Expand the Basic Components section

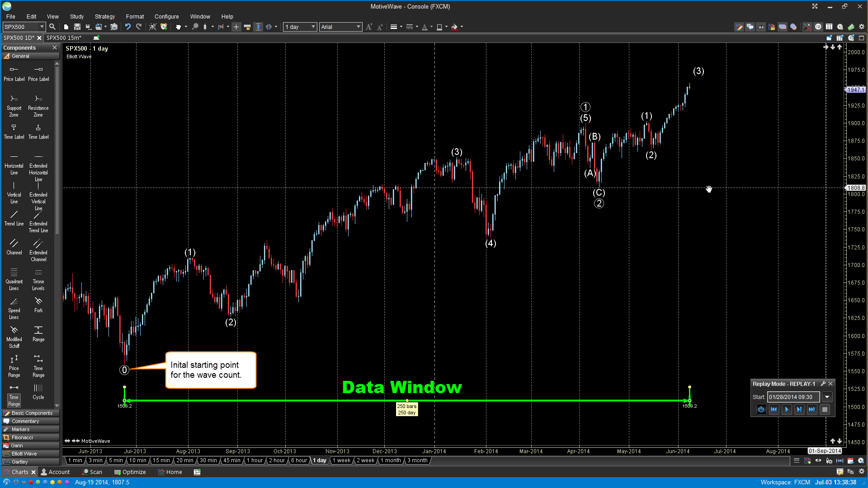pos(31,413)
